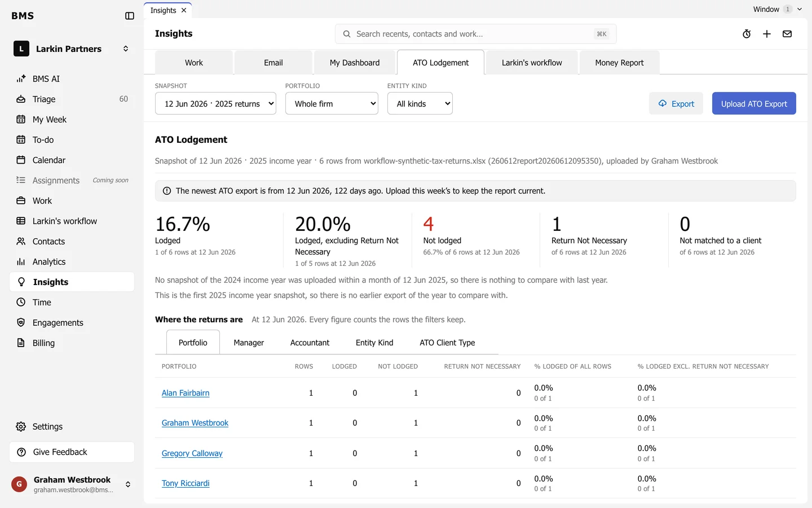Toggle the sidebar collapse icon

click(130, 16)
